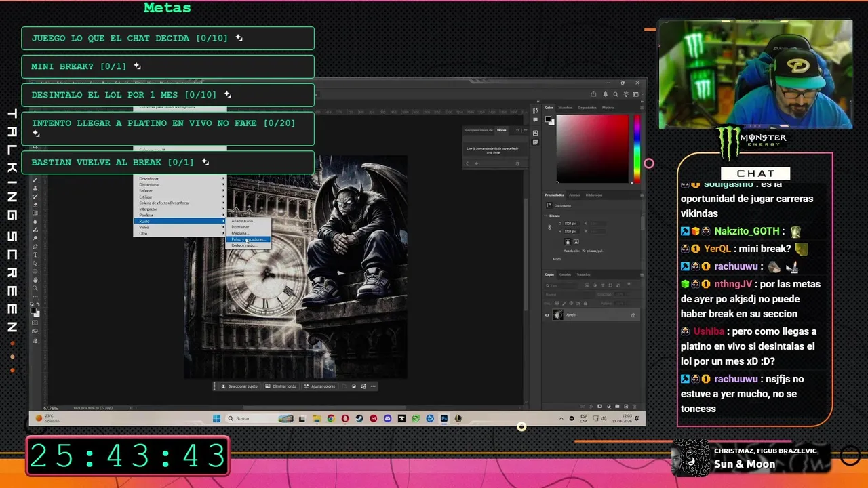
Task: Delete layer trash icon in Layers panel
Action: [x=634, y=407]
